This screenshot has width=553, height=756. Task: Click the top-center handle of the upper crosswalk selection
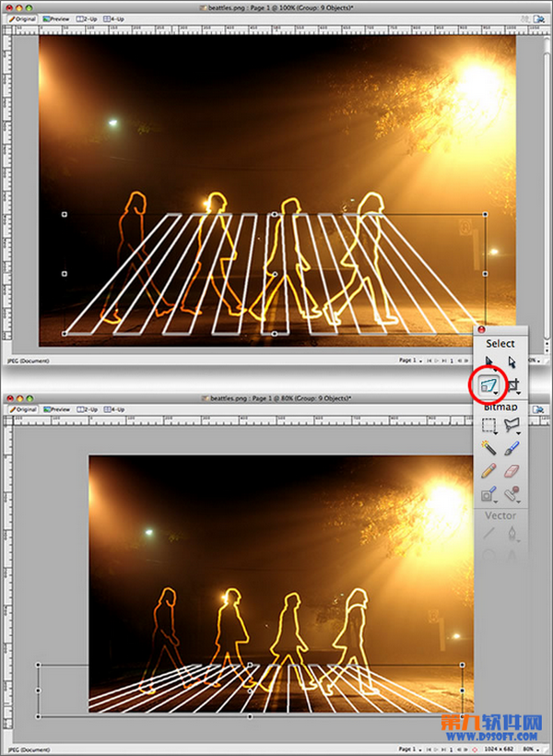275,214
